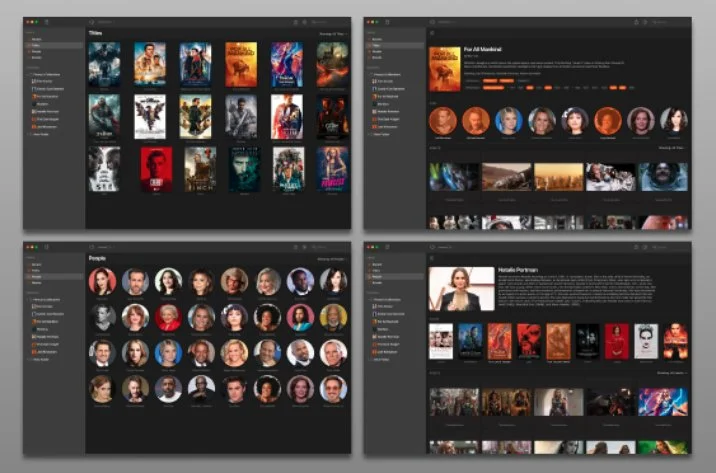
Task: Toggle sidebar icon in the For All Mankind window
Action: (x=387, y=22)
